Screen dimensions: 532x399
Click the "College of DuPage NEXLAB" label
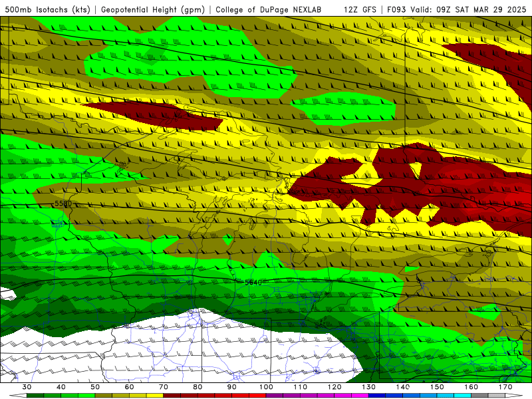269,10
